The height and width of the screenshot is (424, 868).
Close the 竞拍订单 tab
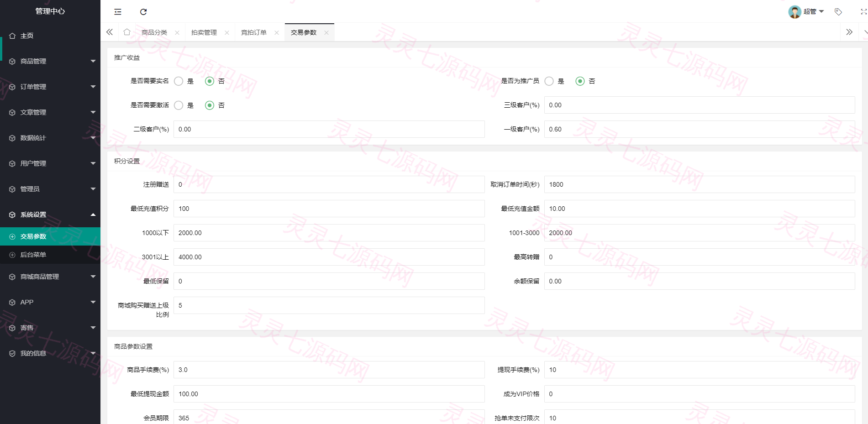point(277,32)
